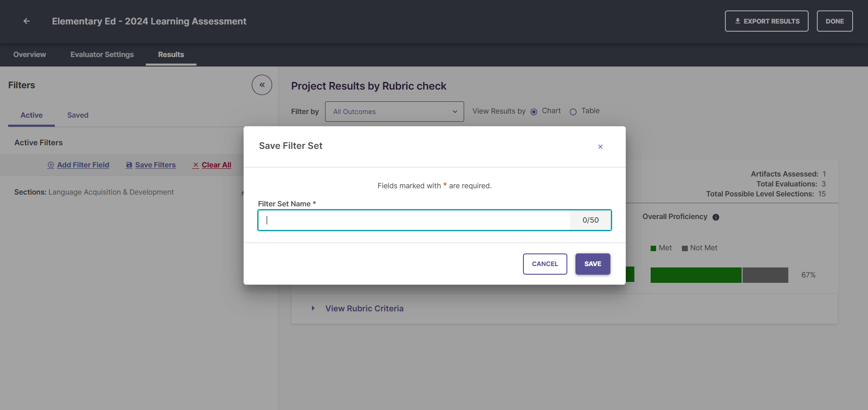Click the Sections: Language Acquisition & Development filter

[94, 192]
